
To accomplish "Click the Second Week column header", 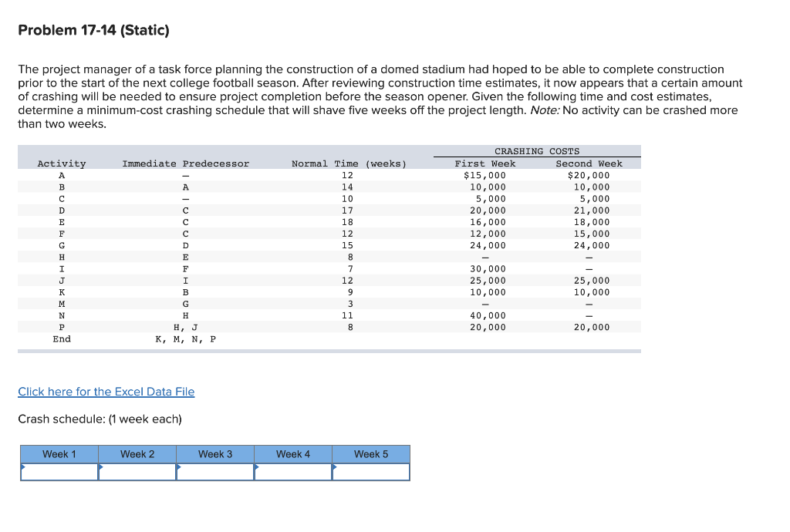I will 589,163.
